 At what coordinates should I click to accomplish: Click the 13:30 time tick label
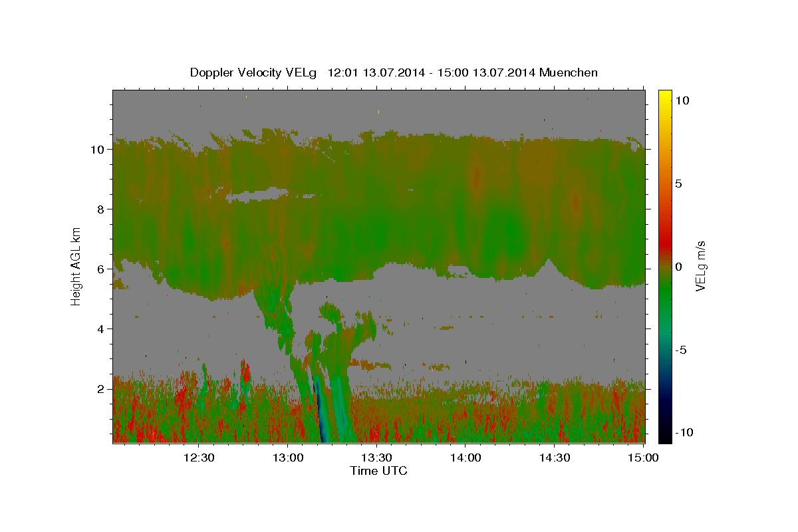(376, 458)
